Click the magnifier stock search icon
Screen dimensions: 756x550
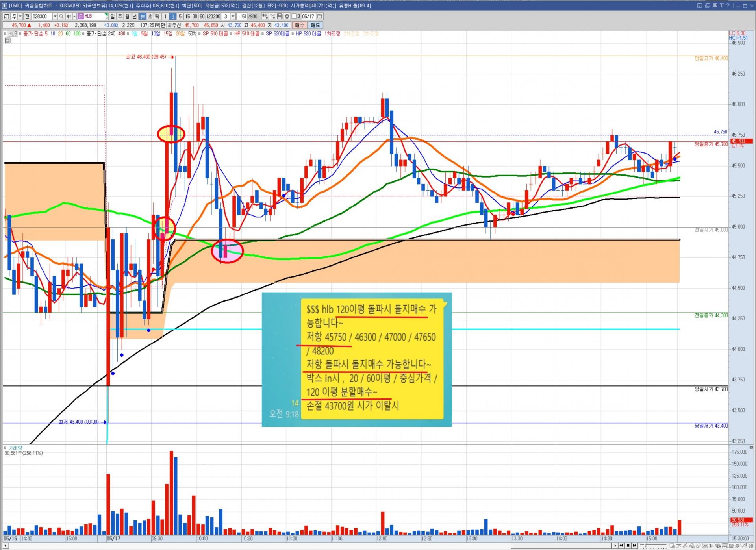(x=61, y=16)
